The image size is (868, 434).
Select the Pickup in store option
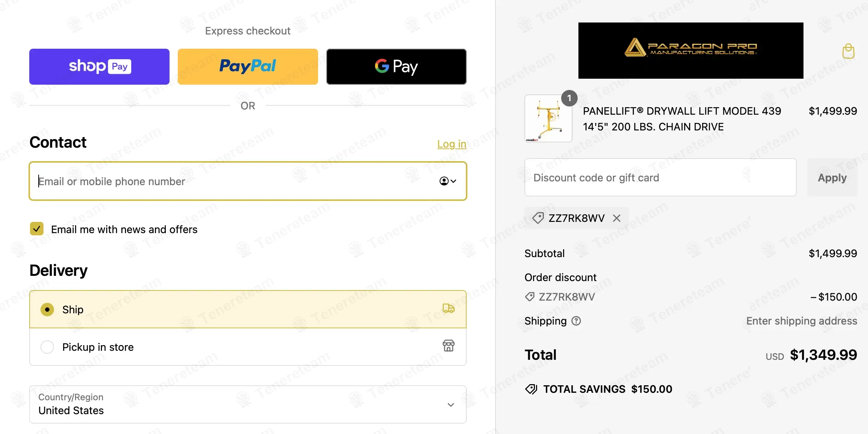(47, 347)
